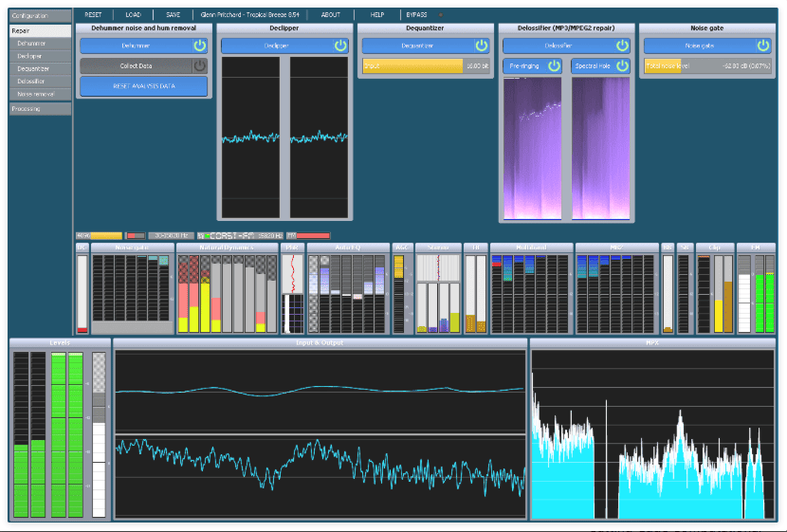Toggle the Collect Data power switch
The height and width of the screenshot is (532, 787).
200,65
